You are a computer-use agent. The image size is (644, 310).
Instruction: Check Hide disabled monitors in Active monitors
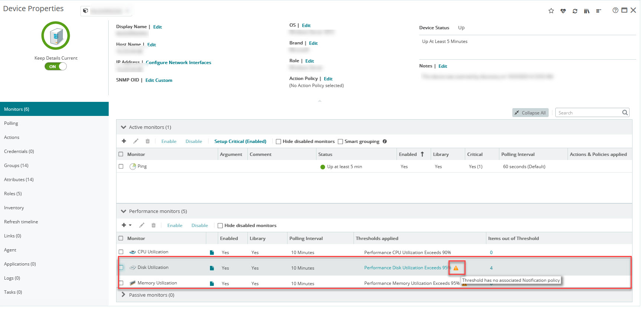pyautogui.click(x=278, y=141)
